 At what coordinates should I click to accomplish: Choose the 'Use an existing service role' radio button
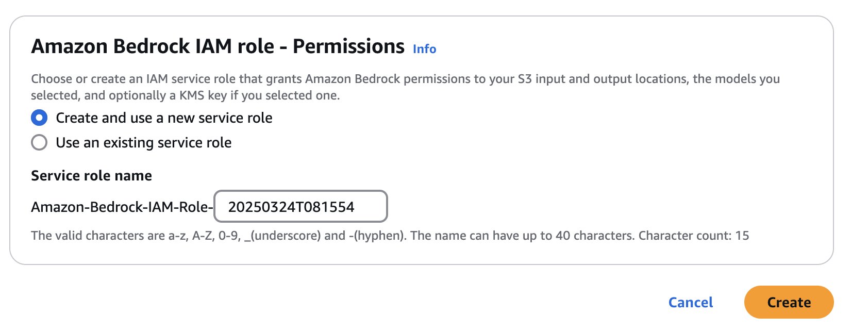coord(39,142)
